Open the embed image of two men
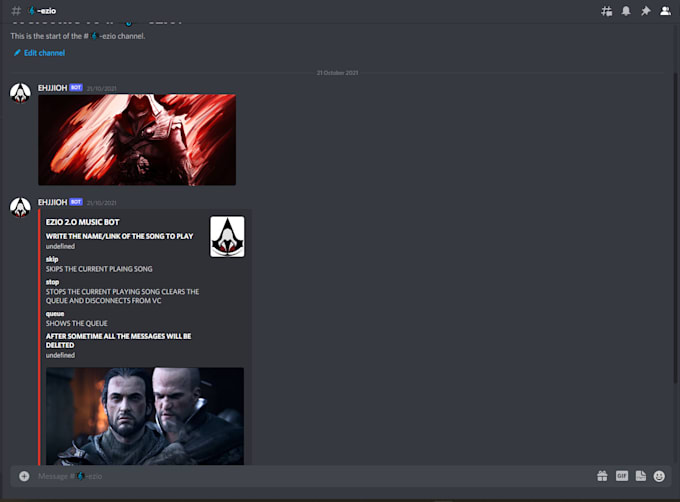The width and height of the screenshot is (680, 502). coord(145,416)
